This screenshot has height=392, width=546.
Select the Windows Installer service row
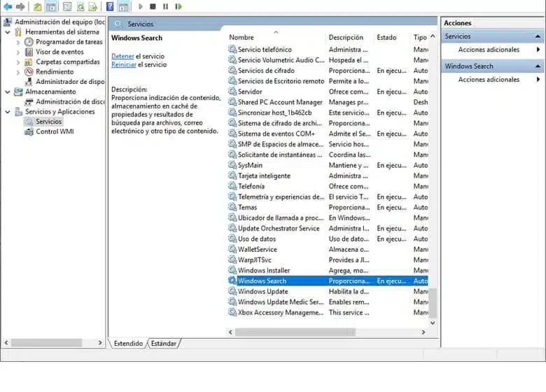pyautogui.click(x=328, y=270)
